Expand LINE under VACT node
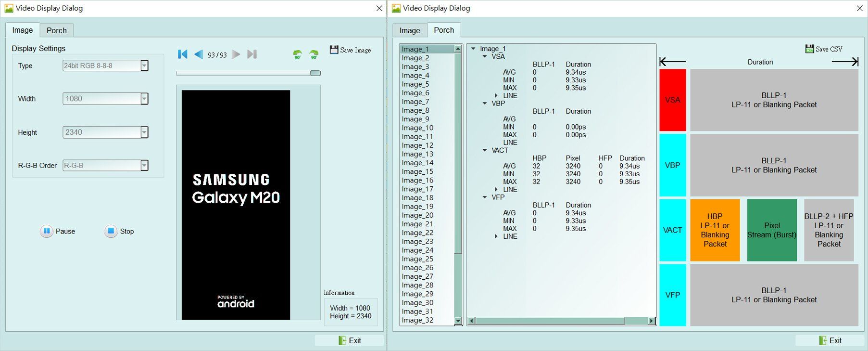This screenshot has width=868, height=351. click(496, 189)
